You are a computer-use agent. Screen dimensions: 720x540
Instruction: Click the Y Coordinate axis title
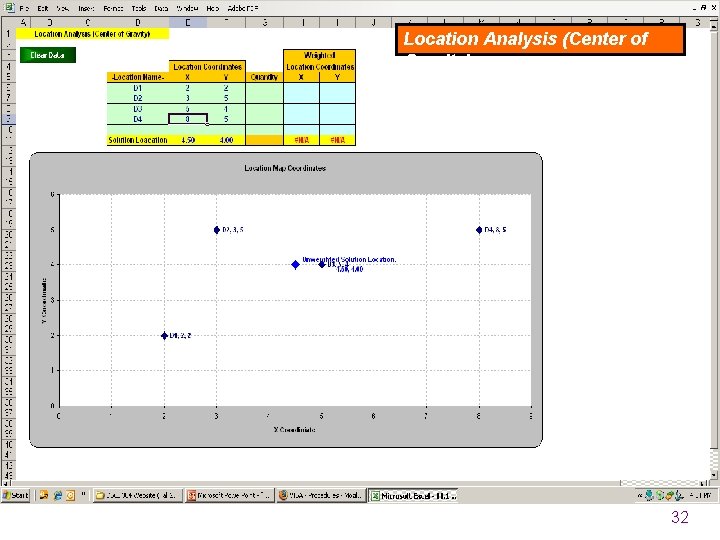click(44, 301)
